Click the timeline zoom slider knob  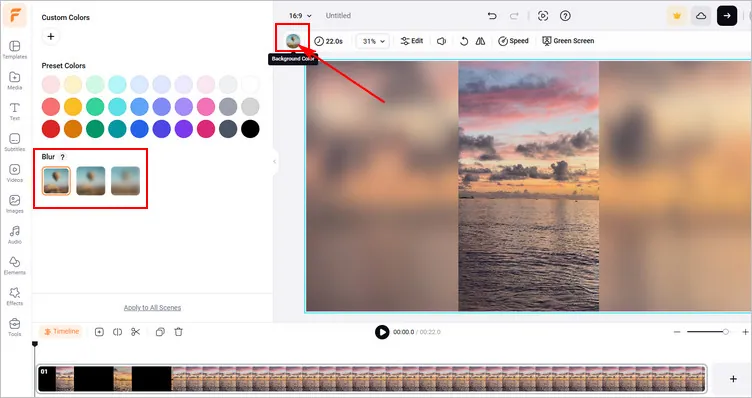point(726,332)
